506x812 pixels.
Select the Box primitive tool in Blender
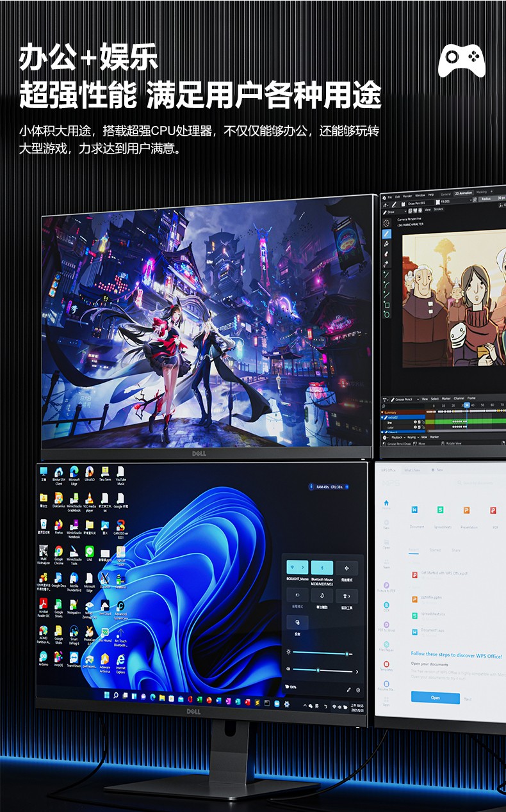click(387, 305)
